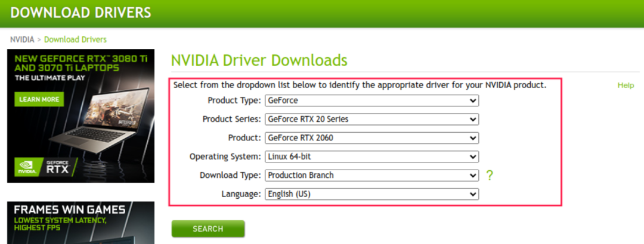Click the green SEARCH button
644x244 pixels.
[x=208, y=229]
